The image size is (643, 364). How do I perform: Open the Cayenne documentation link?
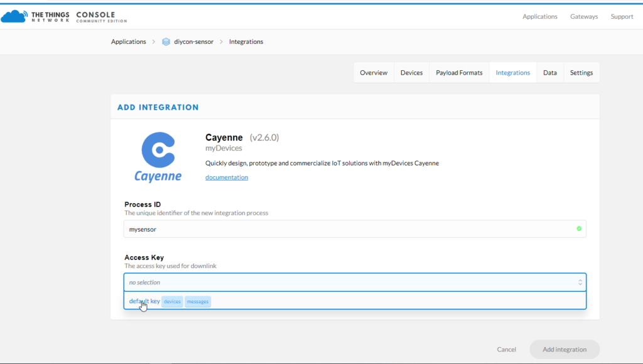(x=227, y=177)
